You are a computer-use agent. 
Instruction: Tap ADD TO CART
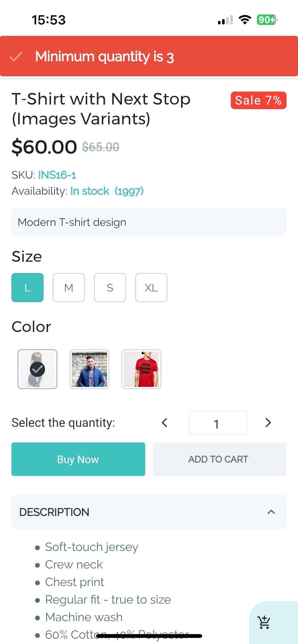(x=218, y=459)
